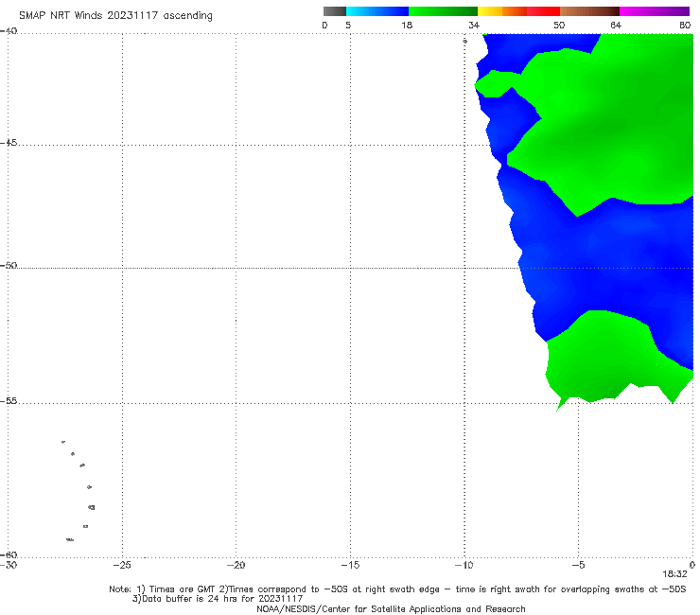The width and height of the screenshot is (700, 615).
Task: Click the '64' label under the color scale
Action: (616, 25)
